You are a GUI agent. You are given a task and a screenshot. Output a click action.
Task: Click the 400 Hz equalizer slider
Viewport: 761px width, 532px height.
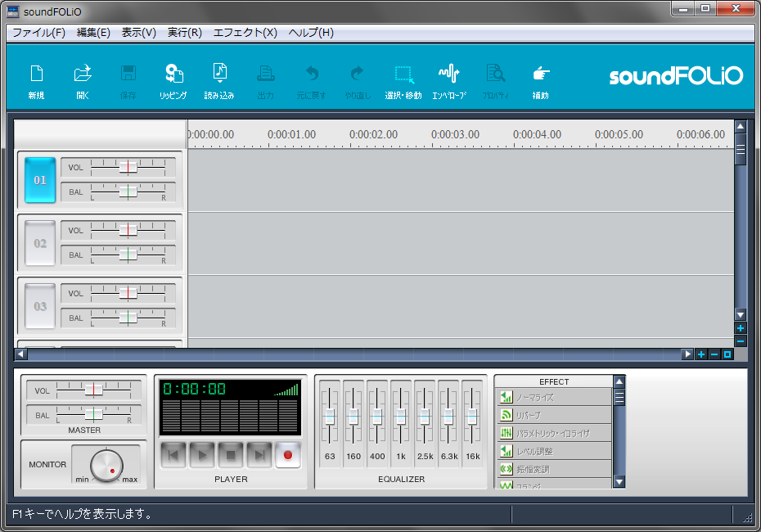pos(377,416)
